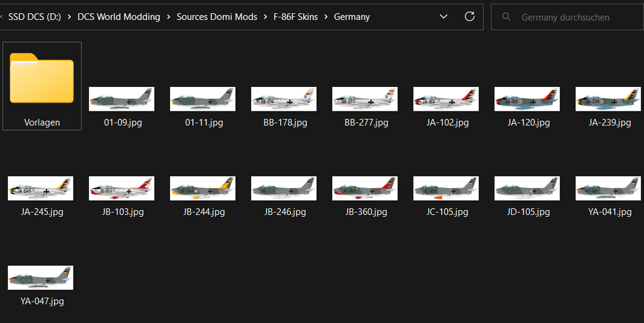Select the 01-09.jpg thumbnail

tap(123, 100)
